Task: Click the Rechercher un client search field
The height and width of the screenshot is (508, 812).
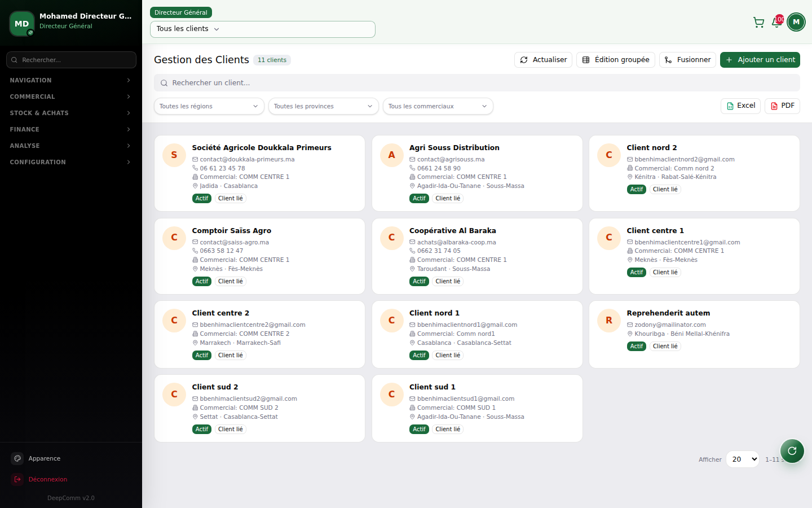Action: coord(477,83)
